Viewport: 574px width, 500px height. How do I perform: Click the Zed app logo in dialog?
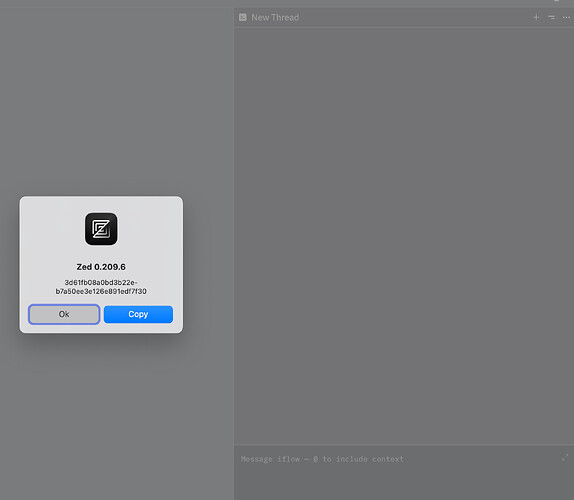click(101, 229)
